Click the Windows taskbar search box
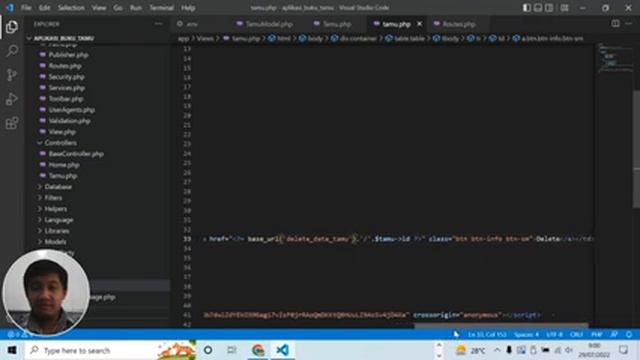The height and width of the screenshot is (360, 640). pyautogui.click(x=110, y=350)
